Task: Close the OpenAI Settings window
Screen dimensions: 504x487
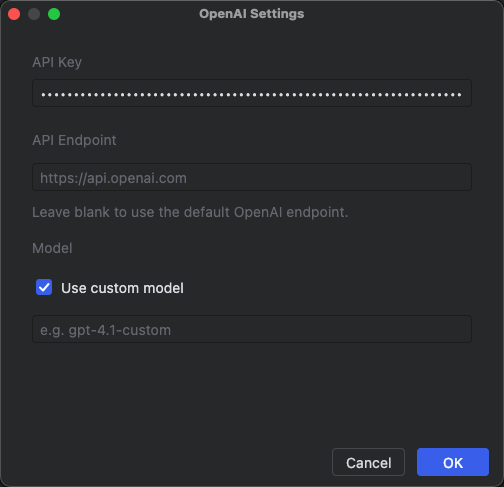Action: [x=14, y=14]
